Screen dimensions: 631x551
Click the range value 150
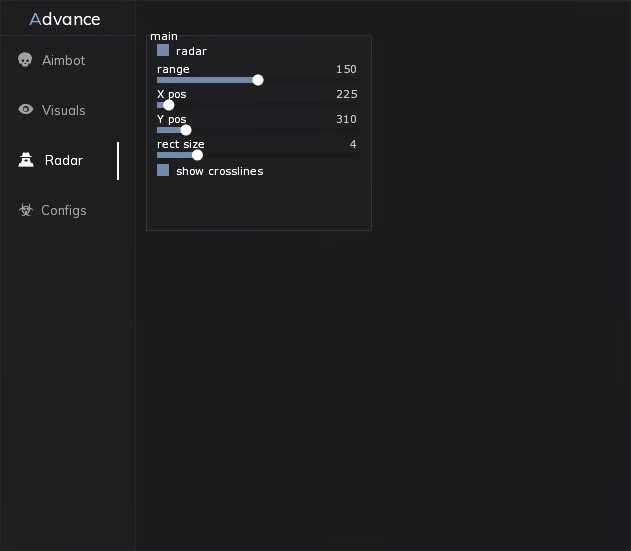(x=346, y=69)
